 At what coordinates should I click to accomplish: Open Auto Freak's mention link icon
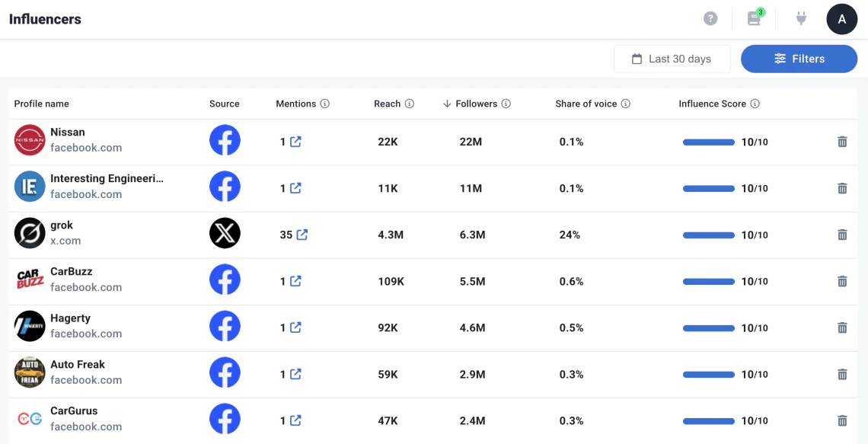click(295, 374)
